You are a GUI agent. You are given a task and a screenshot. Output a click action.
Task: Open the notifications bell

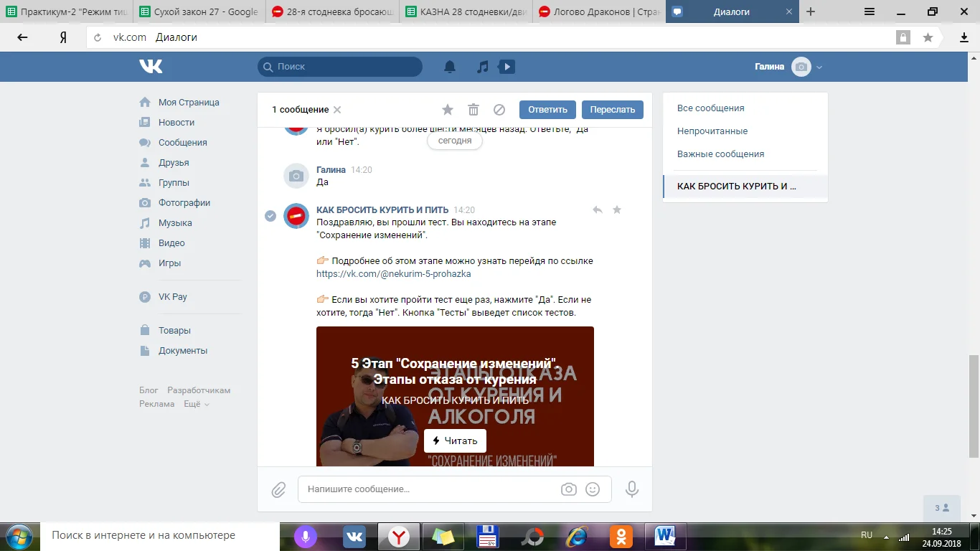pos(450,67)
